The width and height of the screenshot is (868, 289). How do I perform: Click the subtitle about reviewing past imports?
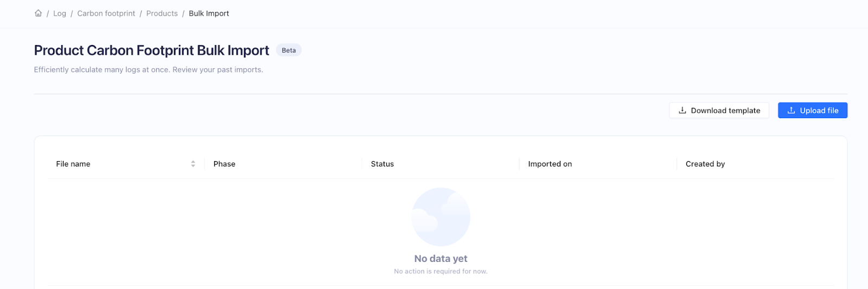point(148,69)
